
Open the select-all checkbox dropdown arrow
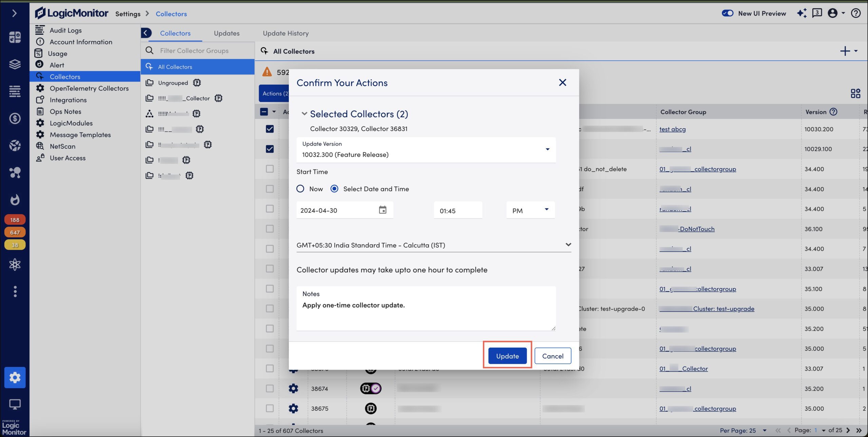(274, 112)
